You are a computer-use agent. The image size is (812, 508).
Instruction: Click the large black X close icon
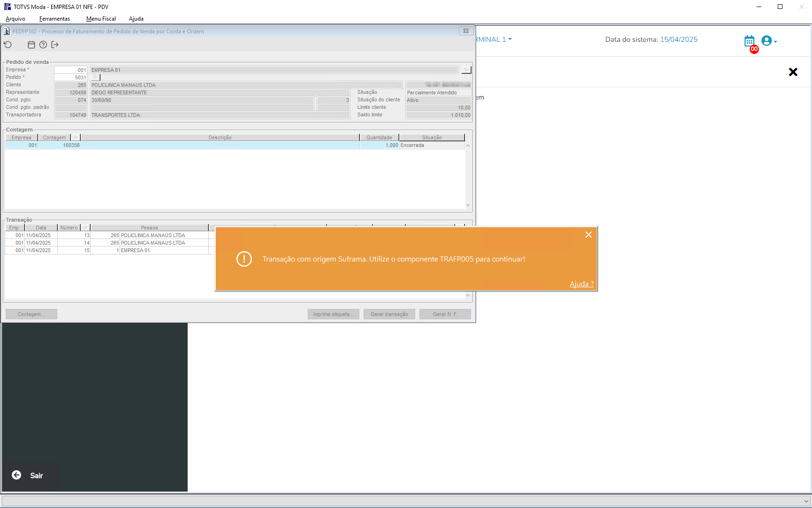click(x=793, y=72)
